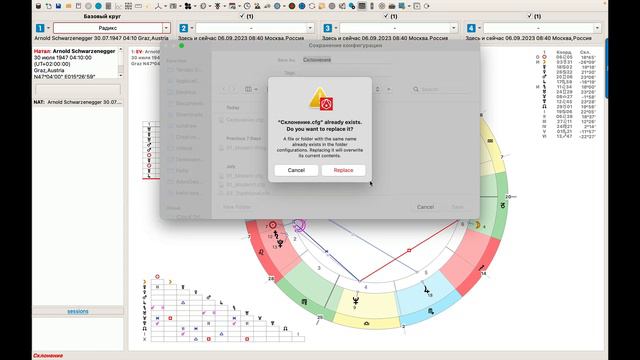
Task: Expand the arrow beside blue button 4
Action: tap(479, 28)
